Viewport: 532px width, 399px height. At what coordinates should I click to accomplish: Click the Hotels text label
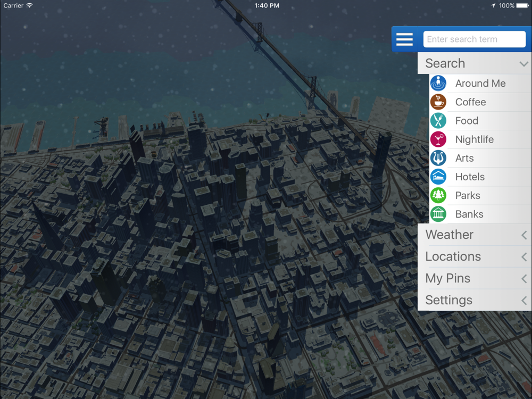tap(470, 177)
